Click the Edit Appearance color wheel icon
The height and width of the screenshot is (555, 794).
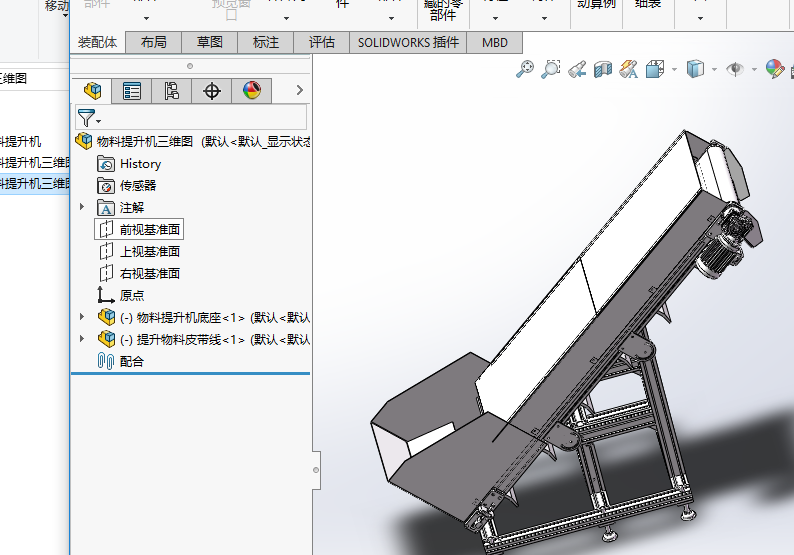(773, 69)
